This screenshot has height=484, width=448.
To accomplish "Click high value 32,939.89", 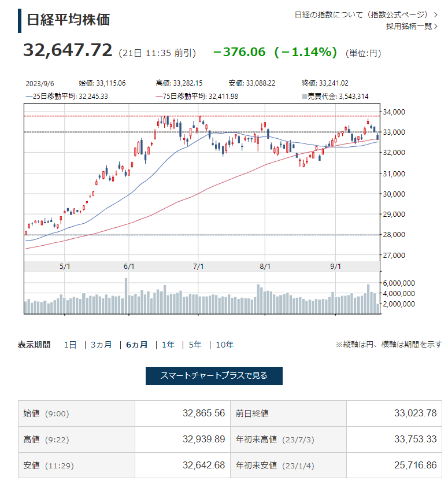I will coord(203,439).
